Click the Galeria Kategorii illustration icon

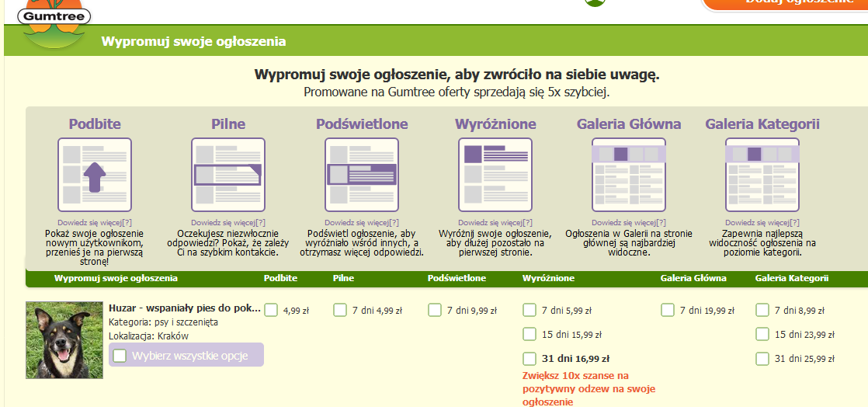coord(762,175)
